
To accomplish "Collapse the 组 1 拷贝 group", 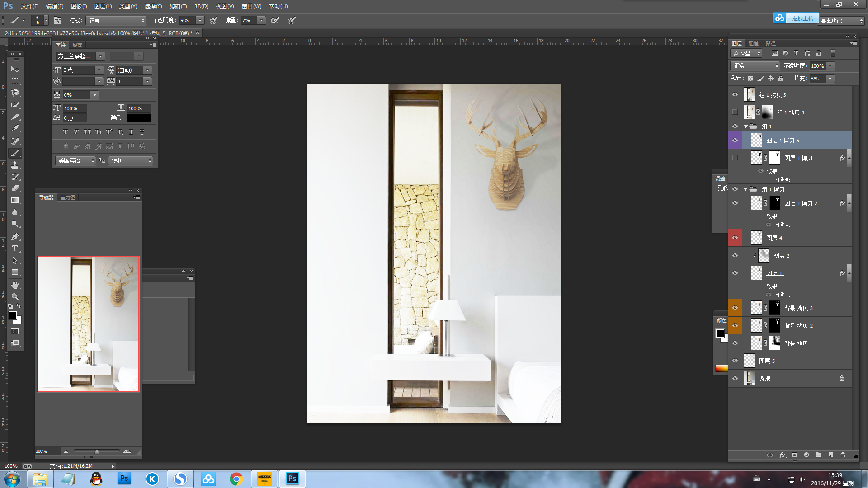I will [745, 189].
